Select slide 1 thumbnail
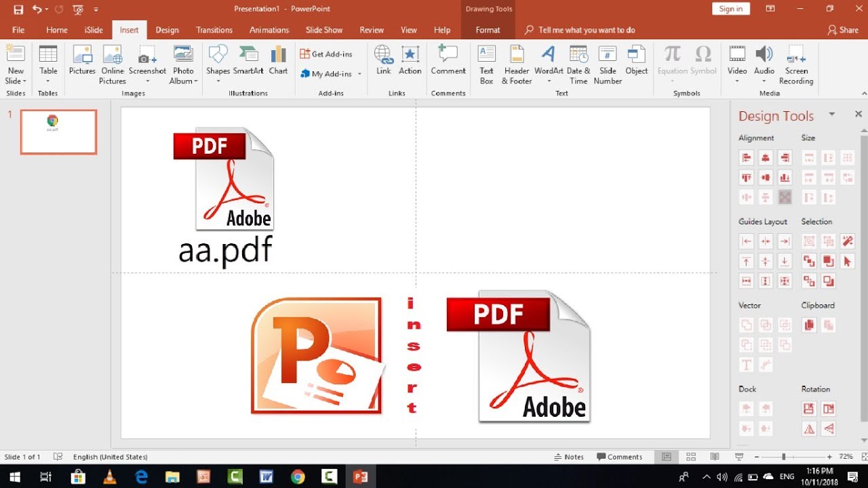868x488 pixels. click(x=58, y=131)
